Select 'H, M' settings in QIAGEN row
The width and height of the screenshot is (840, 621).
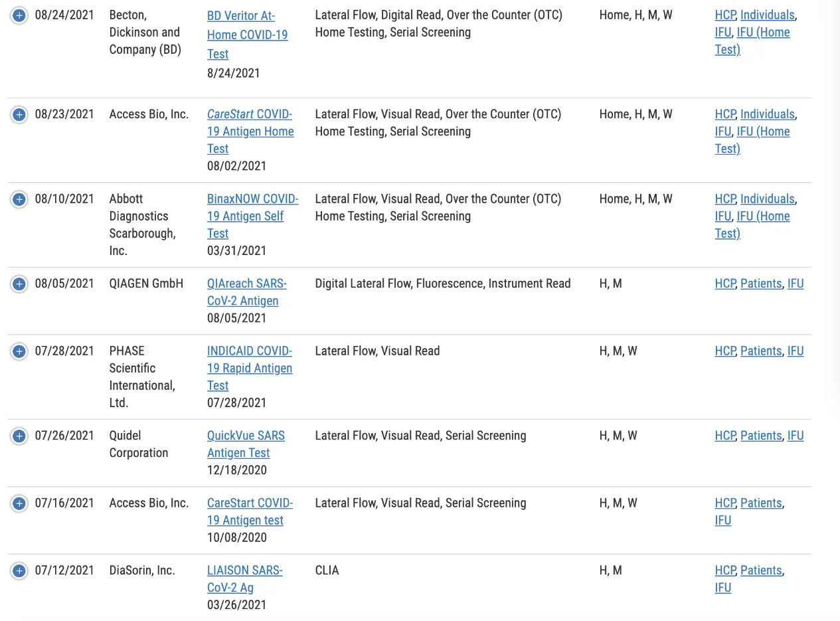[x=611, y=284]
